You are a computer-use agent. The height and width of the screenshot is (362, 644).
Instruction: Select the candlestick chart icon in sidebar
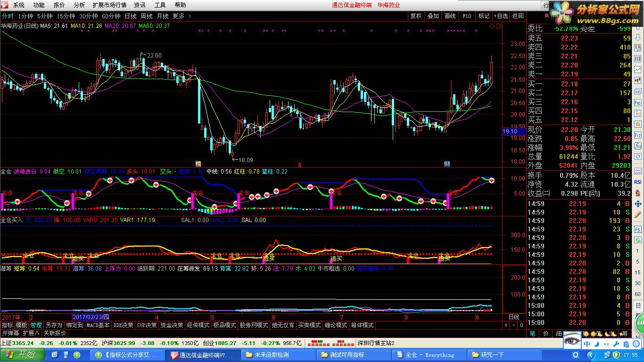coord(638,81)
